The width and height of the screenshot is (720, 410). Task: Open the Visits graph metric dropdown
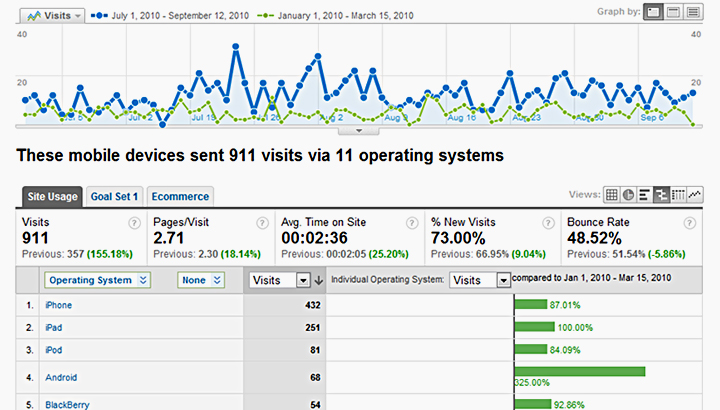52,16
